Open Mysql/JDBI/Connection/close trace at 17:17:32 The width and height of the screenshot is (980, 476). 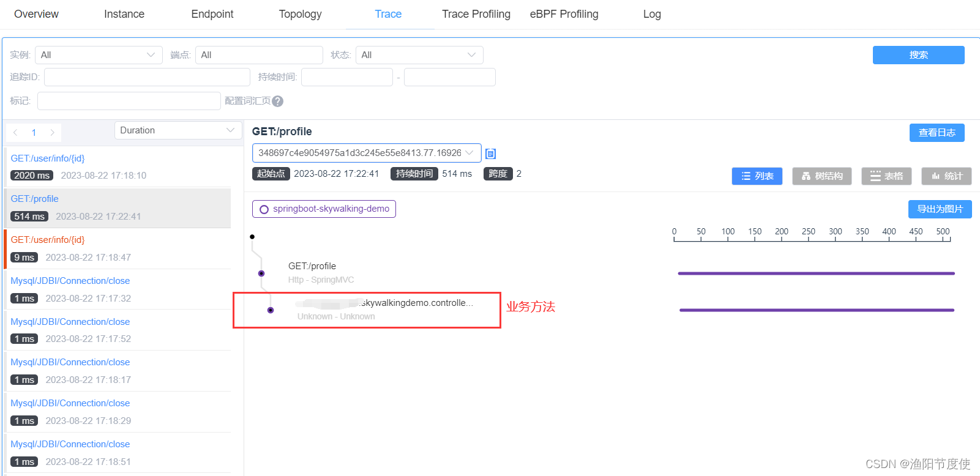point(118,289)
